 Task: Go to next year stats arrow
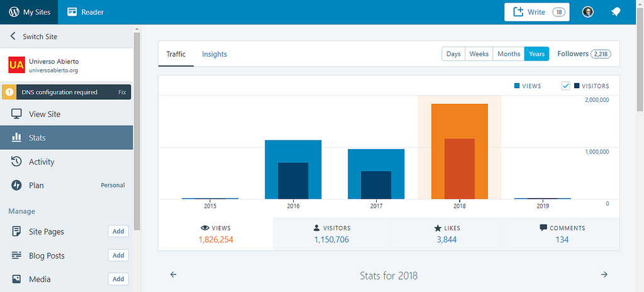pos(604,275)
